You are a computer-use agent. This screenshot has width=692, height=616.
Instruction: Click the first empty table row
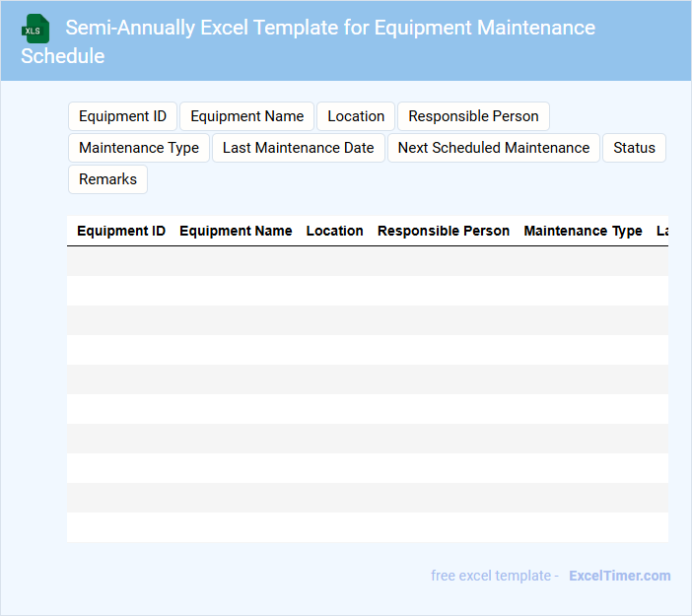(x=367, y=261)
